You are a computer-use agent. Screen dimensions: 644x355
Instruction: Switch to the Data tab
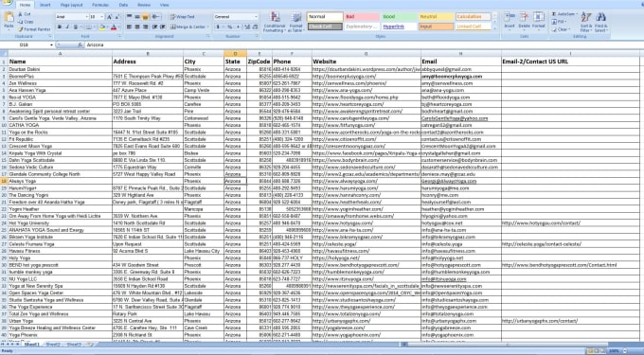pyautogui.click(x=123, y=5)
